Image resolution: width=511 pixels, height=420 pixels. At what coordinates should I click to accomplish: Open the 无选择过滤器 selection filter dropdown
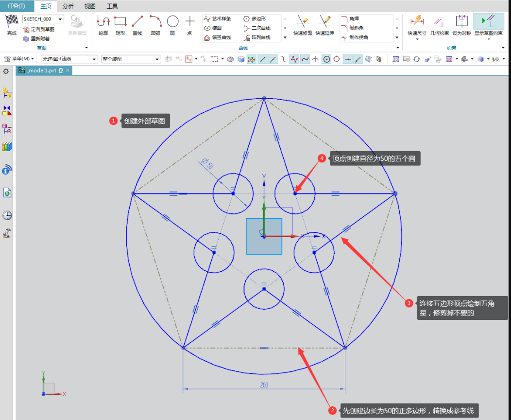[x=70, y=59]
